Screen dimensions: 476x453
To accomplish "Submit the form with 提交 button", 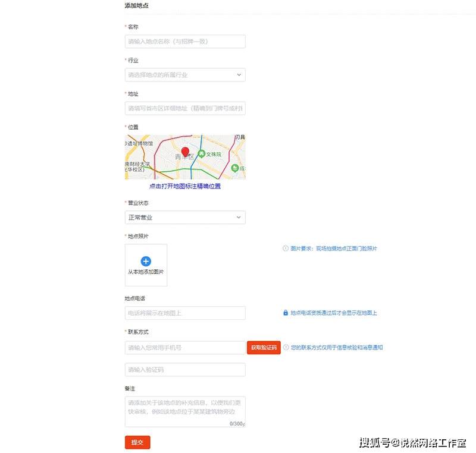I will [x=137, y=442].
